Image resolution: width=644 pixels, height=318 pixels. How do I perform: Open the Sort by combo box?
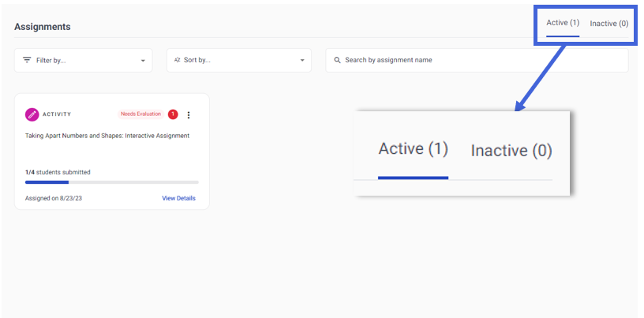[x=239, y=61]
